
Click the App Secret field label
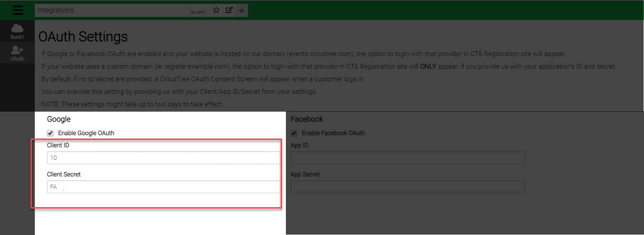coord(305,174)
